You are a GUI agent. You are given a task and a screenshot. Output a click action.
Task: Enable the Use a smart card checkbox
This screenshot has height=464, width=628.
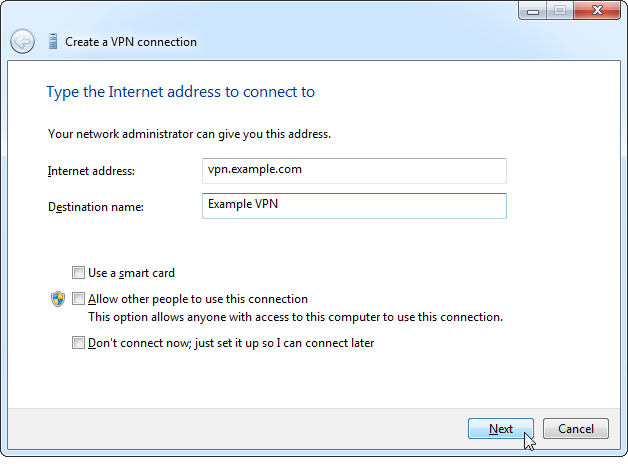[x=79, y=272]
